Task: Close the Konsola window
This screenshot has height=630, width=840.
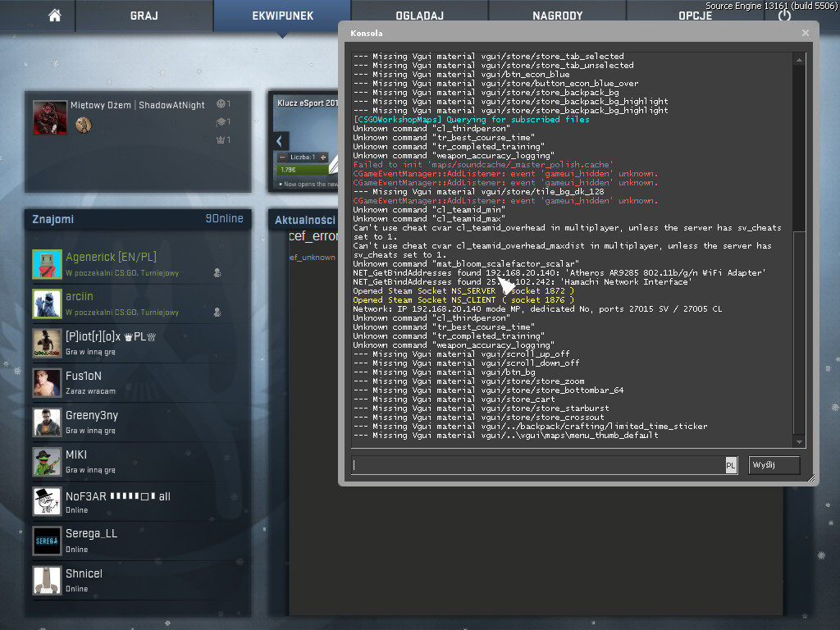Action: click(x=806, y=33)
